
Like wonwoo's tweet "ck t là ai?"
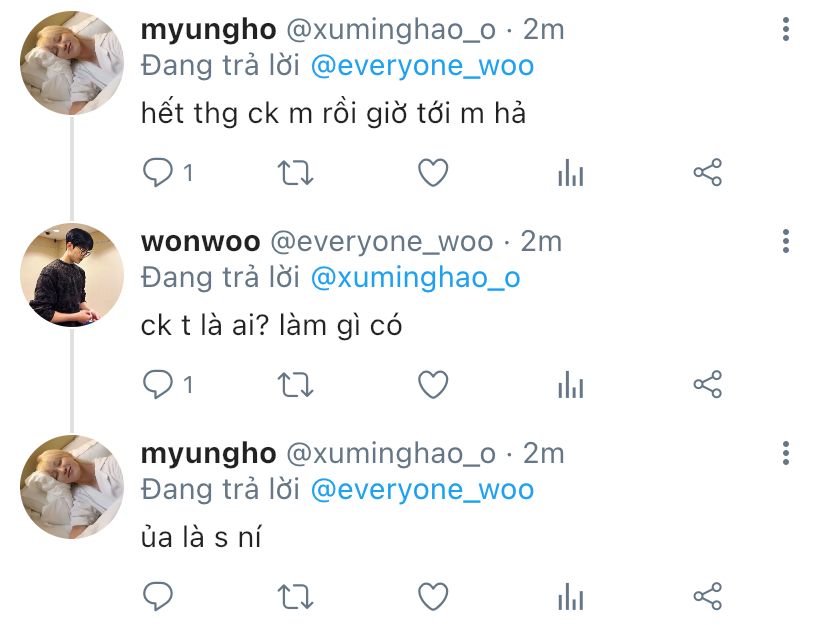[x=433, y=384]
